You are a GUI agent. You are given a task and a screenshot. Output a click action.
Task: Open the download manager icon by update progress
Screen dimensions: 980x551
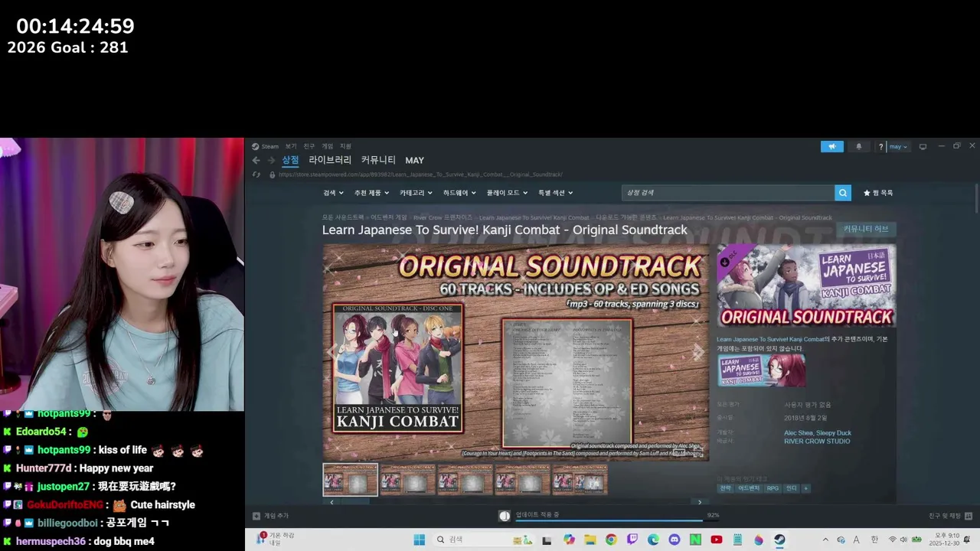(505, 516)
